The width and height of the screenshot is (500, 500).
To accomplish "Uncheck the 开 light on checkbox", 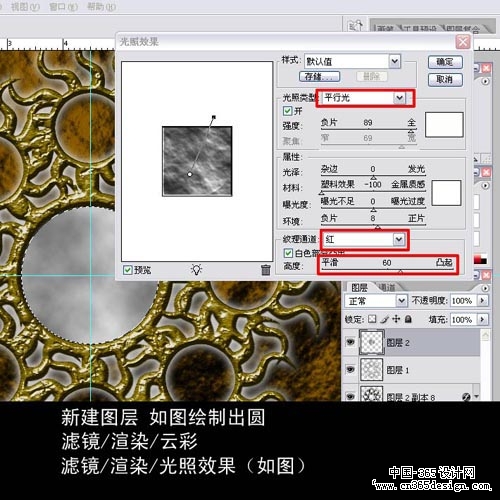I will (x=287, y=111).
